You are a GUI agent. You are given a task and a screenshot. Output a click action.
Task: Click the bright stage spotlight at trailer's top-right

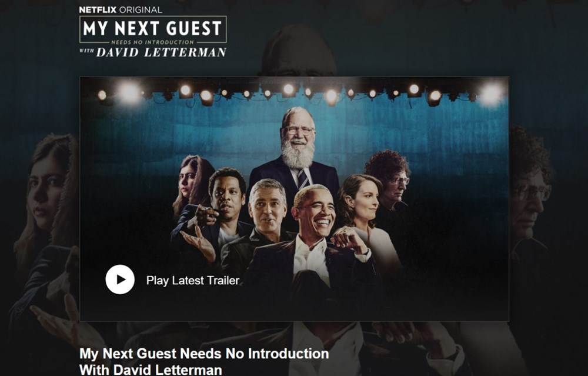(x=491, y=94)
